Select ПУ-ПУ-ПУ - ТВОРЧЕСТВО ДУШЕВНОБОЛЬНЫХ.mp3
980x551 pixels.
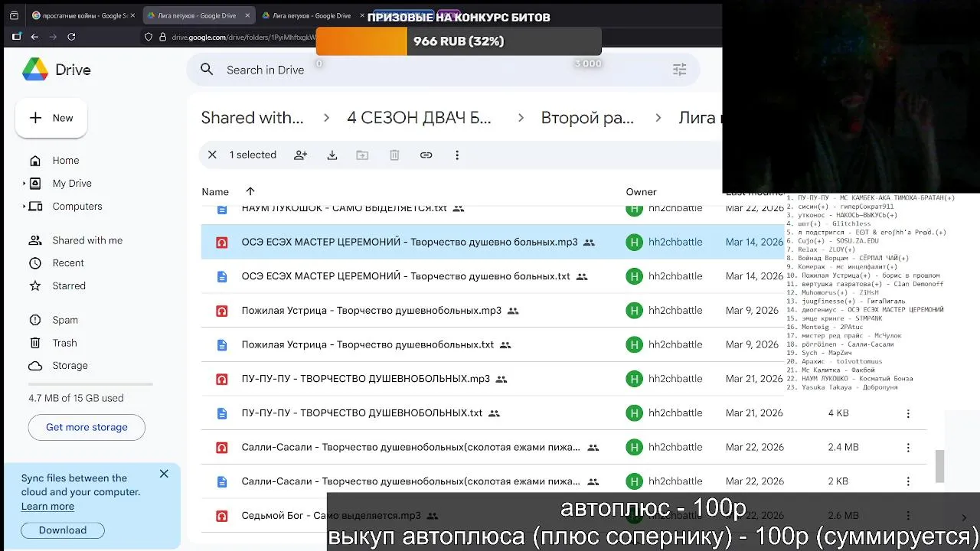[x=365, y=379]
